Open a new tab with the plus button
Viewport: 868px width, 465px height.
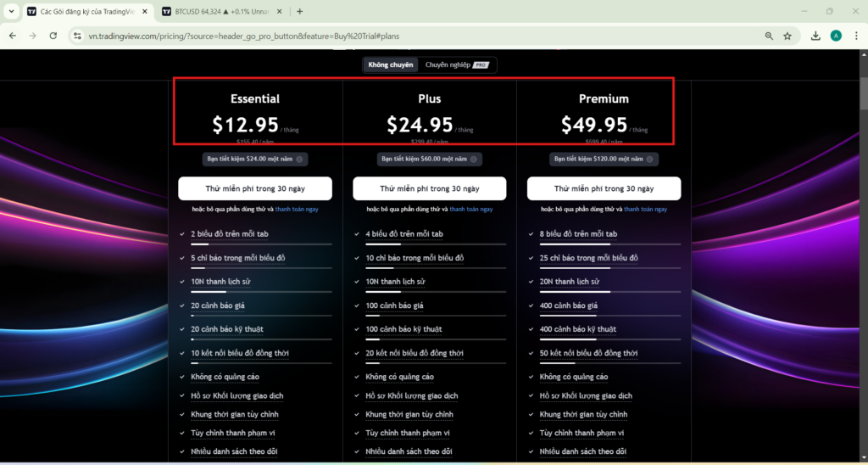click(x=299, y=11)
